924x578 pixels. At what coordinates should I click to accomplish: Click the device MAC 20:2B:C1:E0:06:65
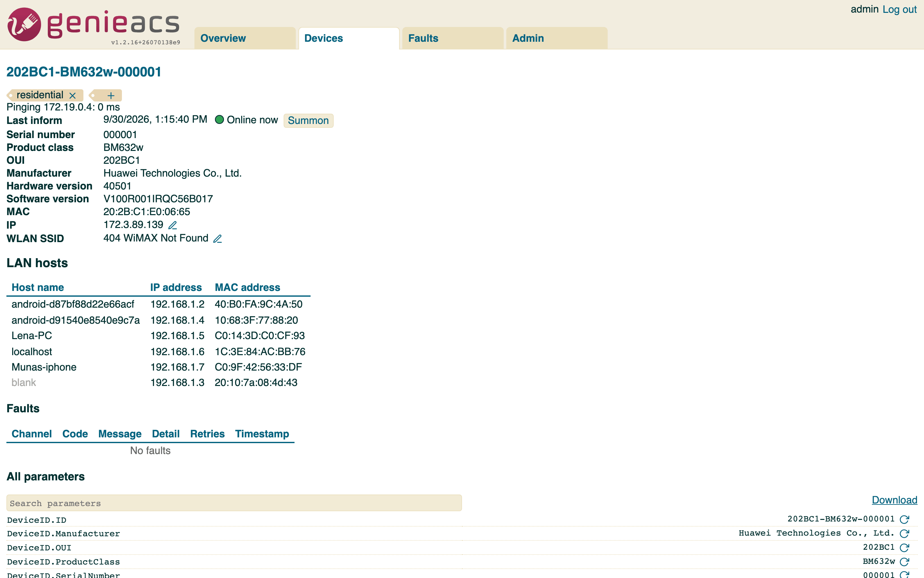coord(147,212)
